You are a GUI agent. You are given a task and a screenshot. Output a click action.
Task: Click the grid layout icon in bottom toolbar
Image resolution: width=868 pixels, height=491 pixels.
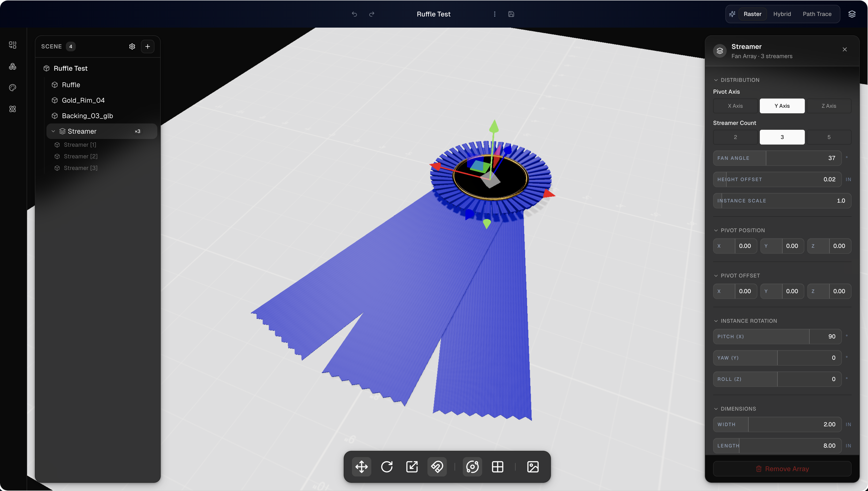pyautogui.click(x=498, y=467)
